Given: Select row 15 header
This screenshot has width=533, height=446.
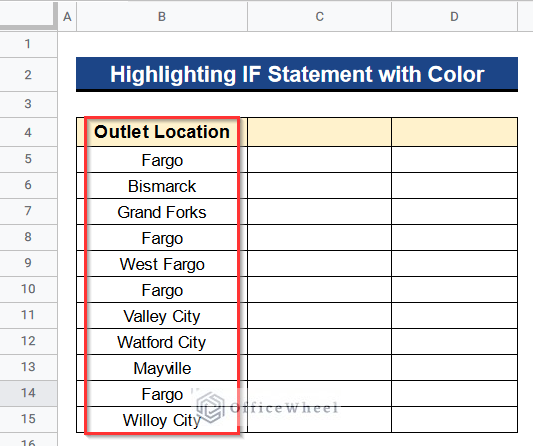Looking at the screenshot, I should 28,419.
